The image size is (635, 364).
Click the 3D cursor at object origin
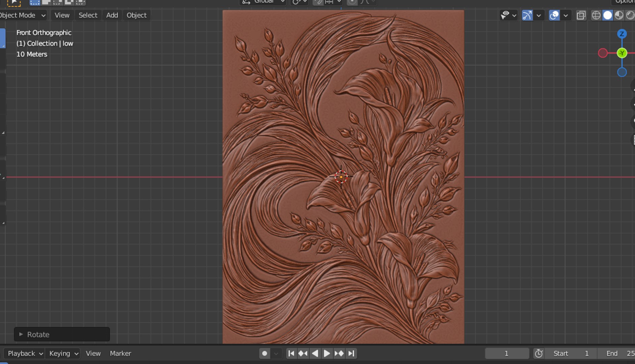tap(341, 177)
